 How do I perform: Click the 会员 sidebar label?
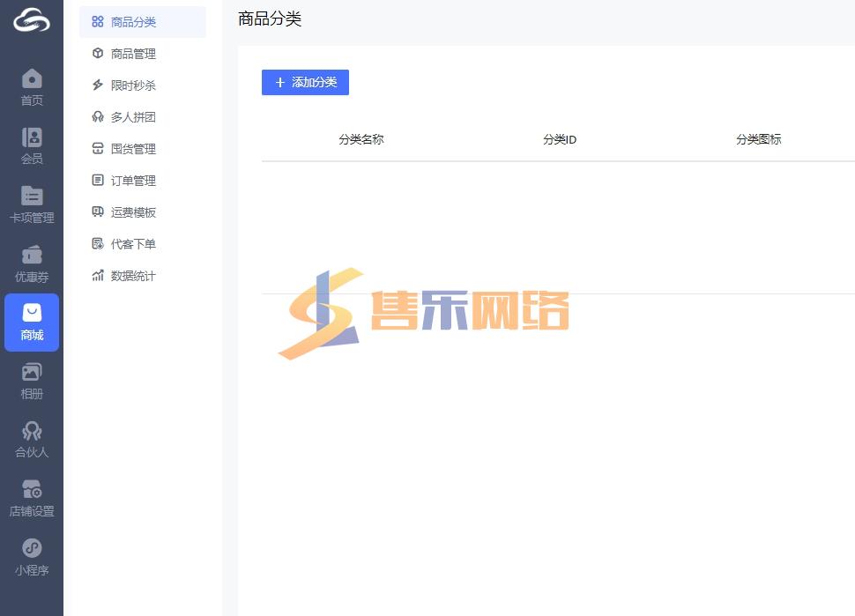click(32, 159)
